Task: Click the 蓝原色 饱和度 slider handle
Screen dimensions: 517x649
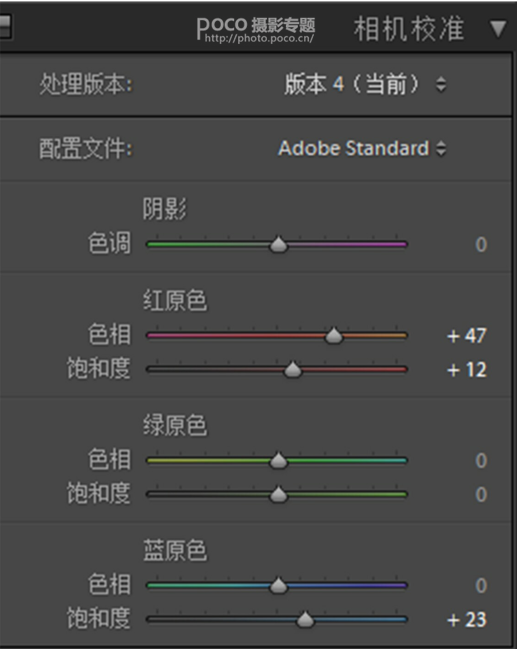Action: pyautogui.click(x=305, y=620)
